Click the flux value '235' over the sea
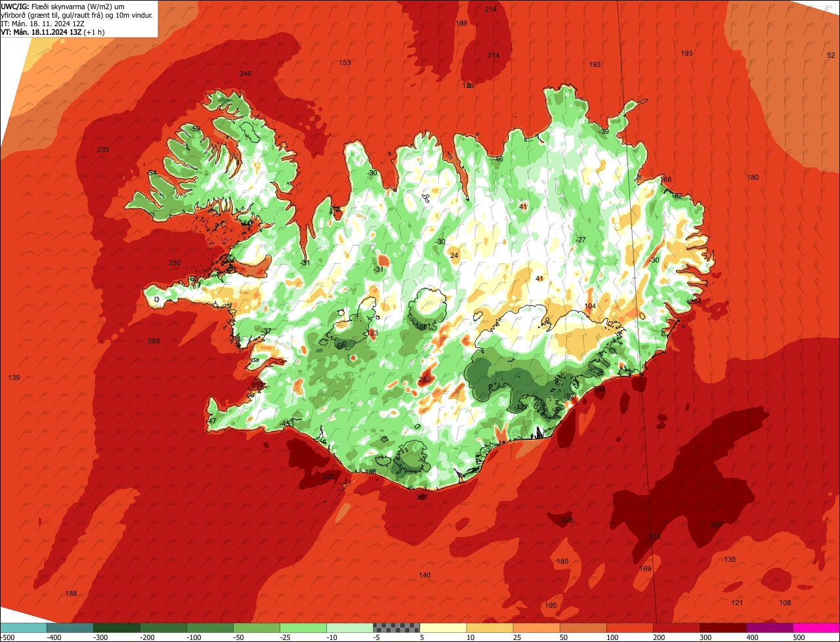This screenshot has height=642, width=840. click(x=103, y=150)
